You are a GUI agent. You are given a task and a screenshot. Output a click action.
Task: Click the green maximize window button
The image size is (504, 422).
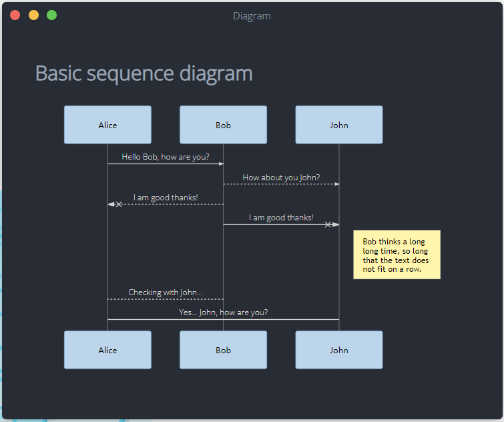52,15
